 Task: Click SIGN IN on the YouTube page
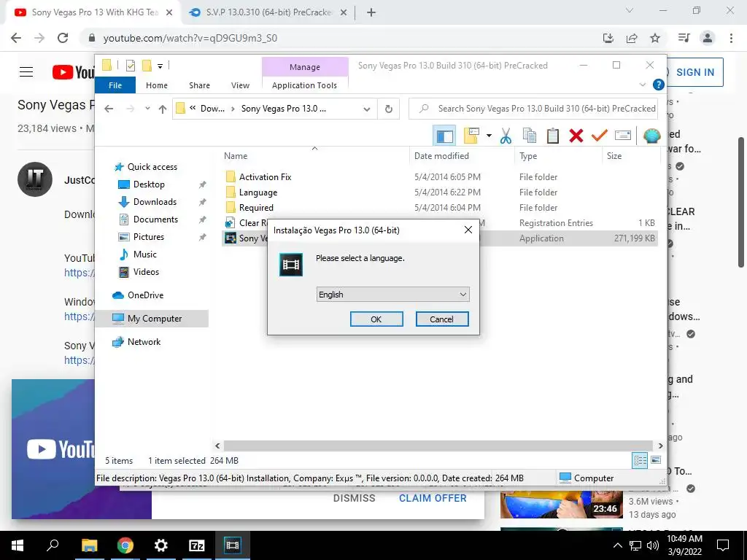[x=695, y=72]
